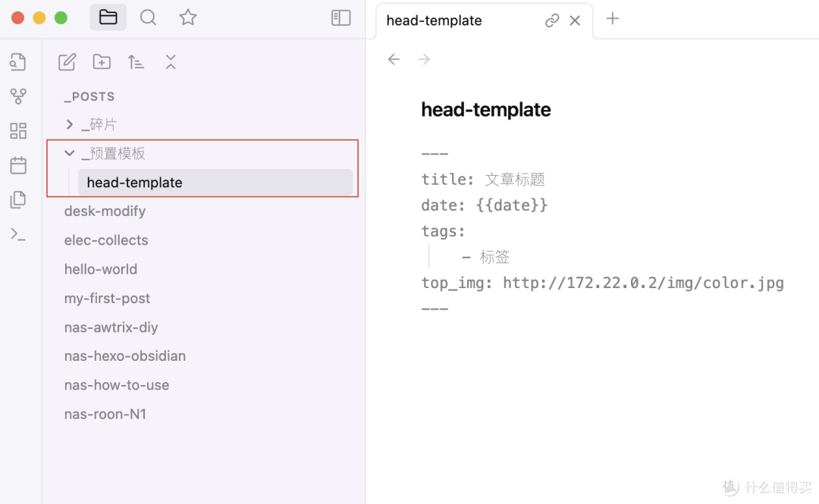
Task: Collapse all folders in the file explorer
Action: click(x=170, y=61)
